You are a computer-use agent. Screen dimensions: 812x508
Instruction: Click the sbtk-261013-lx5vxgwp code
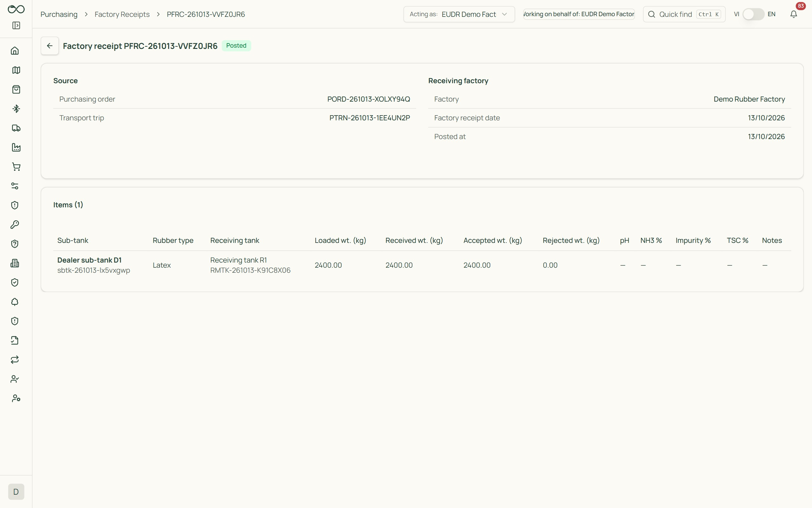(94, 271)
